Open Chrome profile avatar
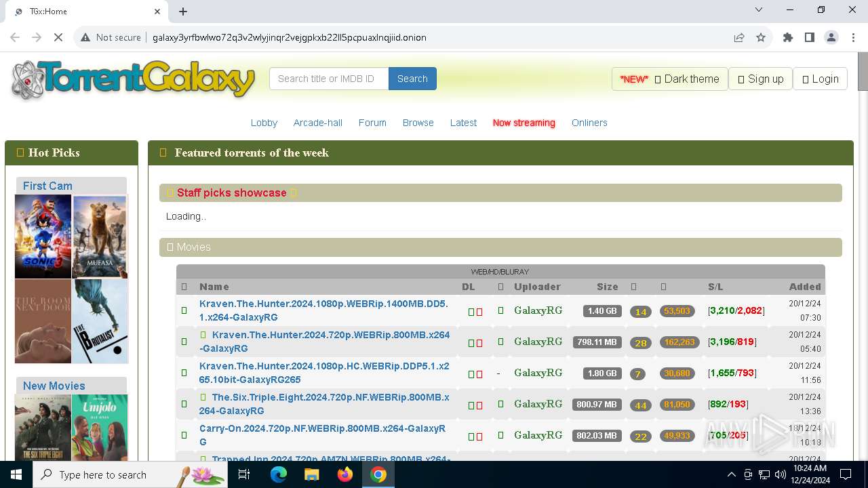868x488 pixels. coord(831,37)
